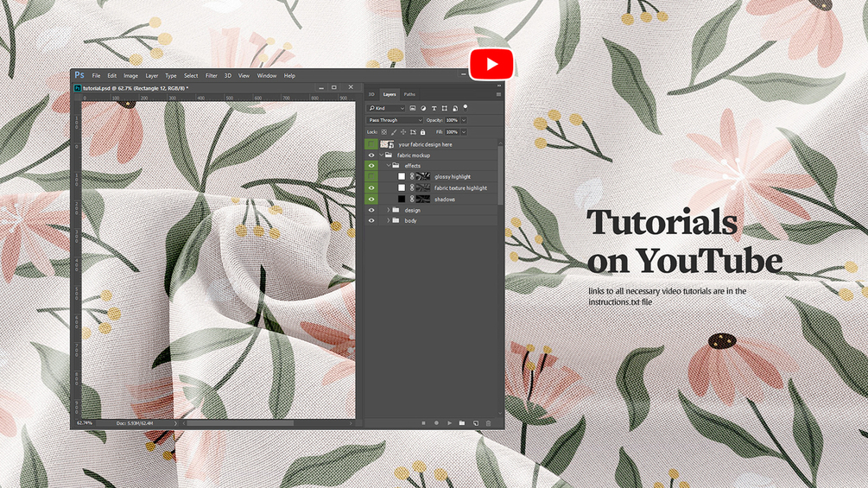Click the play action triangle icon
Viewport: 868px width, 488px height.
(x=449, y=423)
